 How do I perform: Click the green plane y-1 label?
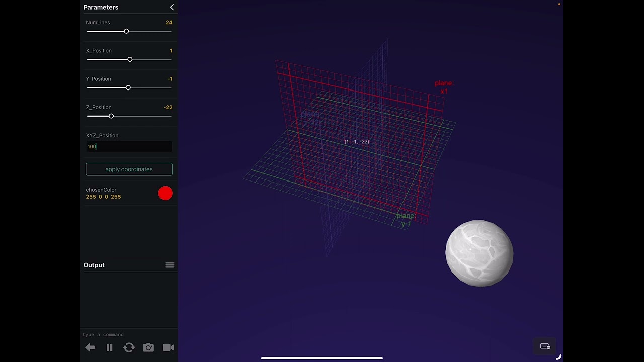(406, 220)
